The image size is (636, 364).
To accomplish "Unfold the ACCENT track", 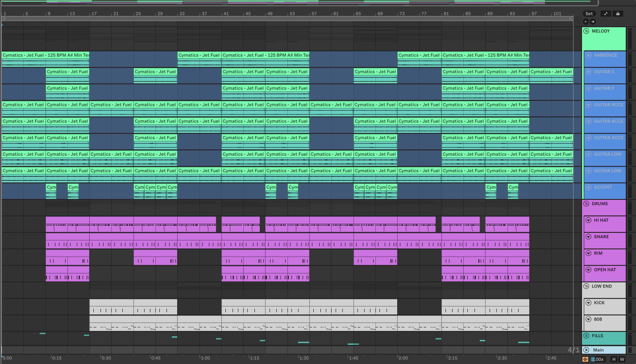I will pyautogui.click(x=588, y=187).
